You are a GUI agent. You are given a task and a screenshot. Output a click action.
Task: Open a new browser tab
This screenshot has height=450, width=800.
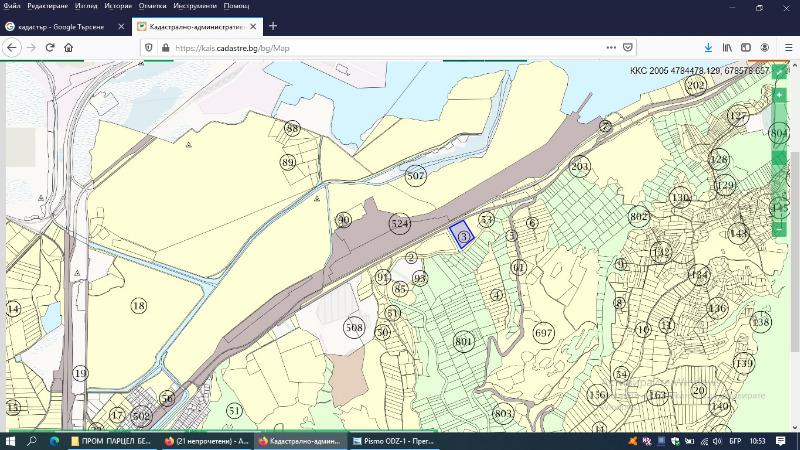[273, 26]
